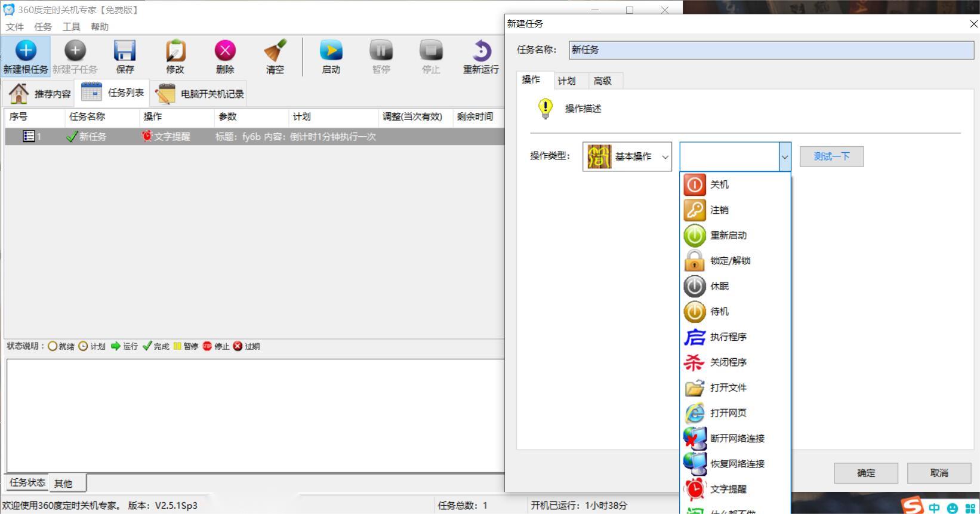Switch to the 推荐内容 tab
Viewport: 980px width, 514px height.
point(39,94)
